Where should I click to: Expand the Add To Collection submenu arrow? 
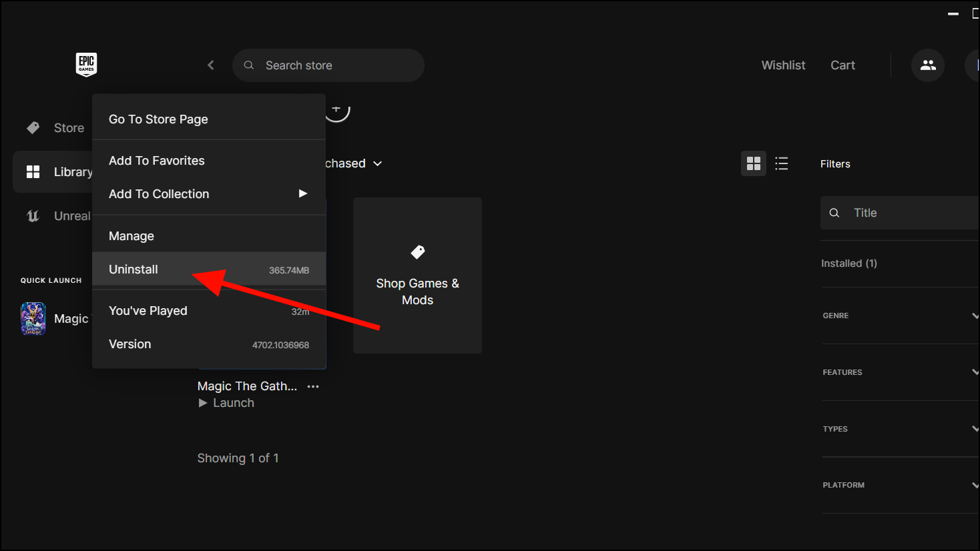[303, 193]
